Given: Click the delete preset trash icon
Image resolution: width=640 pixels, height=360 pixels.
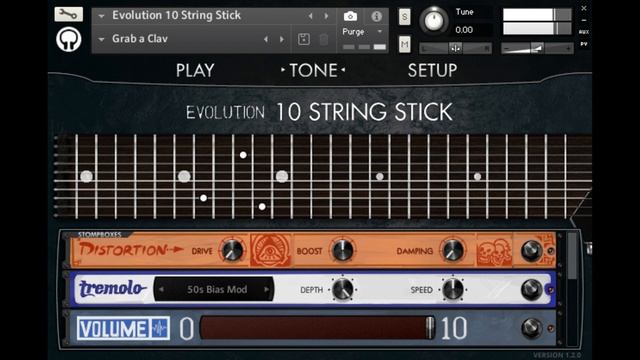Looking at the screenshot, I should tap(323, 39).
